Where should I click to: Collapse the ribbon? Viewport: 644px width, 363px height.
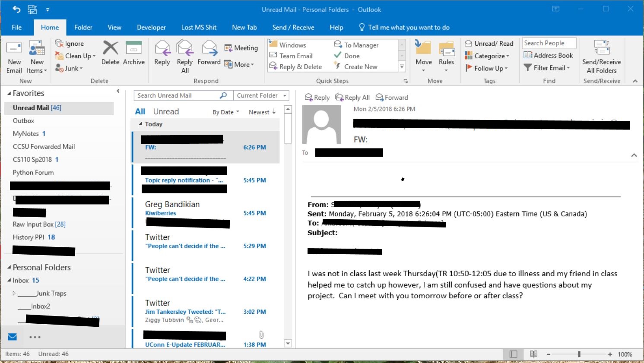635,81
